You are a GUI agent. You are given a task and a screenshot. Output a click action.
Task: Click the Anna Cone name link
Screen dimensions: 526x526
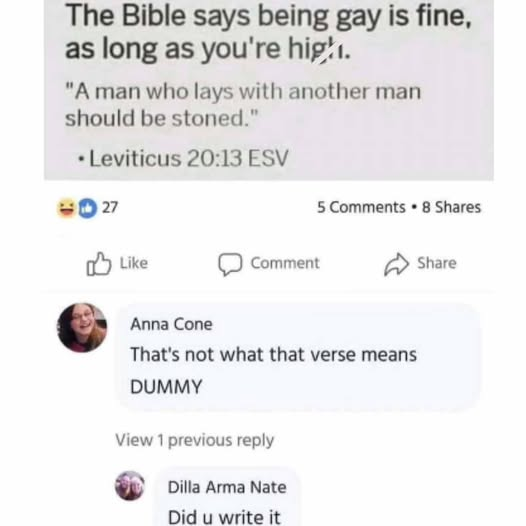click(171, 324)
